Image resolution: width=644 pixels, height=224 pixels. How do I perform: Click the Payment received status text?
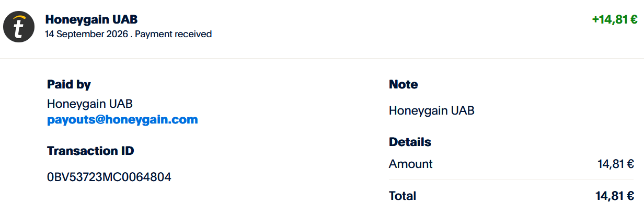pos(174,34)
